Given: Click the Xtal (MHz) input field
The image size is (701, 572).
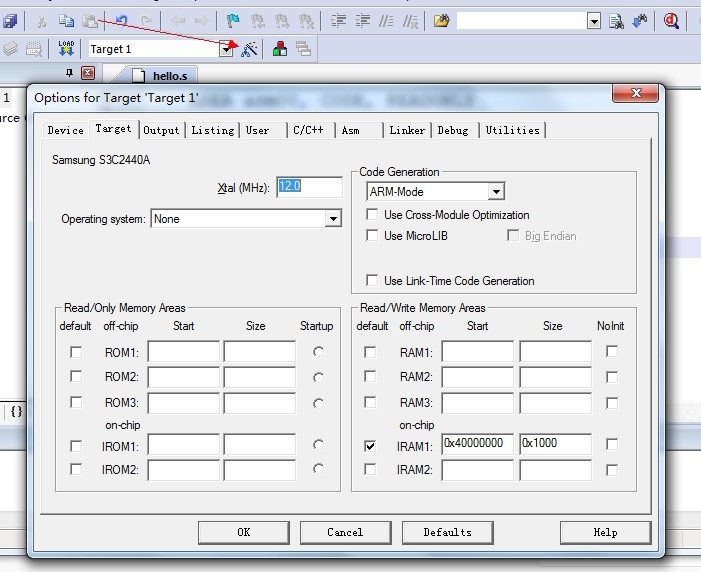Looking at the screenshot, I should coord(309,187).
